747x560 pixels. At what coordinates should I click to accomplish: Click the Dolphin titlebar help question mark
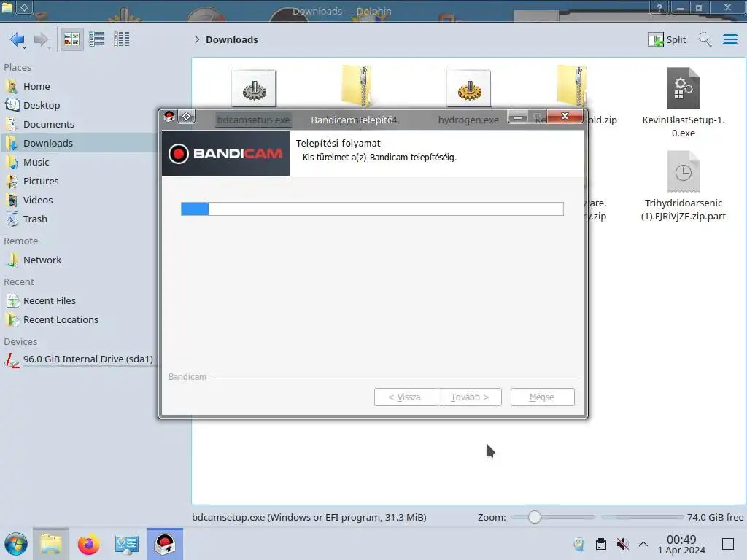(x=659, y=7)
